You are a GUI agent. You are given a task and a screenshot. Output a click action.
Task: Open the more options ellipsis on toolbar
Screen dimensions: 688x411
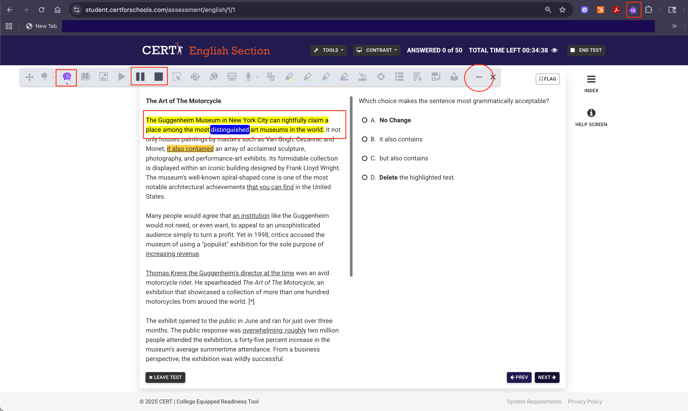pyautogui.click(x=478, y=77)
